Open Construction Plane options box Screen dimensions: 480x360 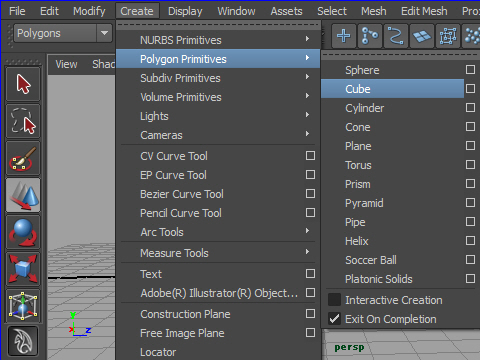[x=310, y=314]
